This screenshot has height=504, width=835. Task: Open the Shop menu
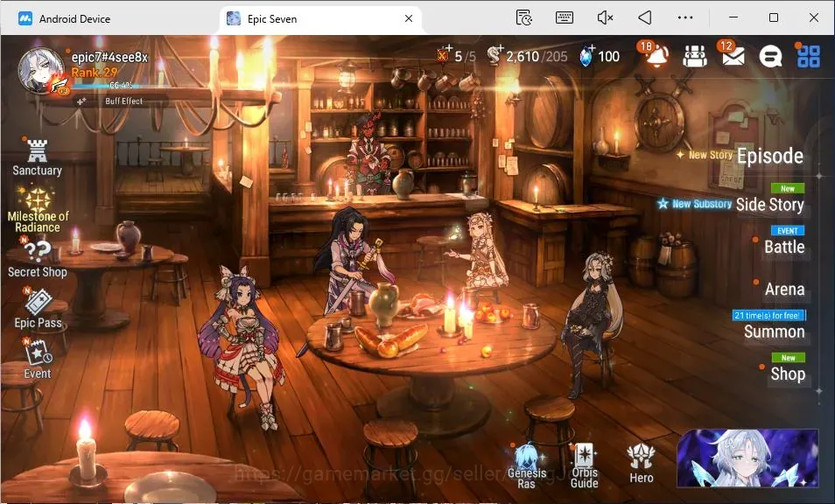pyautogui.click(x=788, y=374)
